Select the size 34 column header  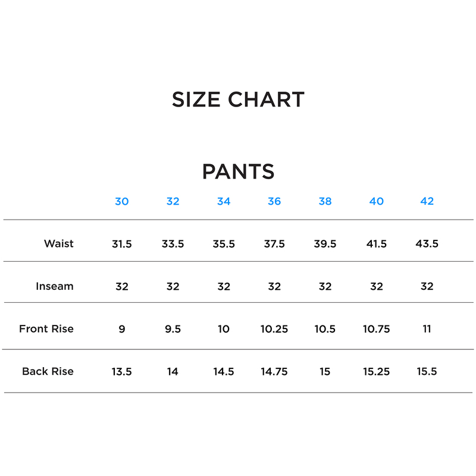(x=224, y=201)
